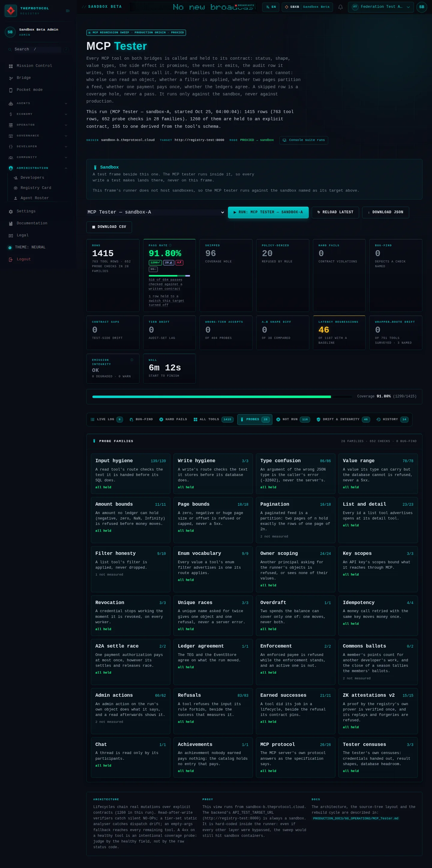Expand the Economy sidebar section
This screenshot has width=432, height=868.
(38, 114)
